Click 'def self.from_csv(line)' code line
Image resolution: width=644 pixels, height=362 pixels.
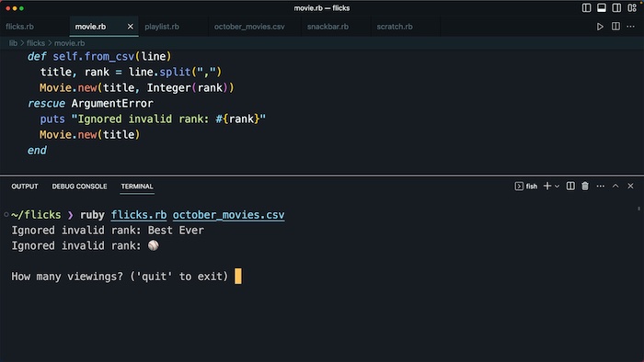(99, 57)
